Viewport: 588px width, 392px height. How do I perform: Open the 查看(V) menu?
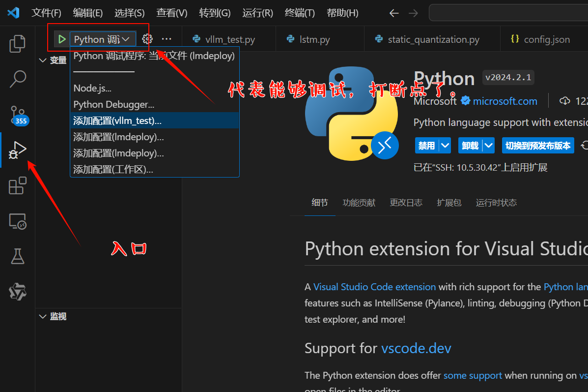172,13
